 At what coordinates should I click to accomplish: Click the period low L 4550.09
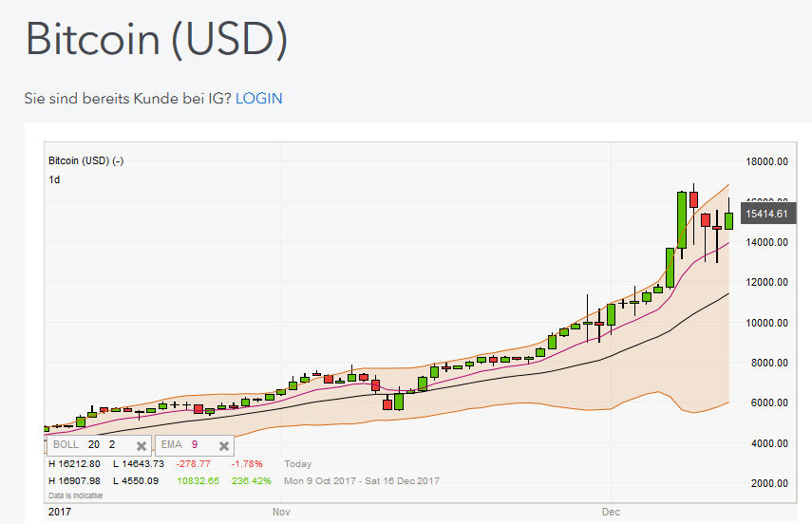(x=136, y=481)
